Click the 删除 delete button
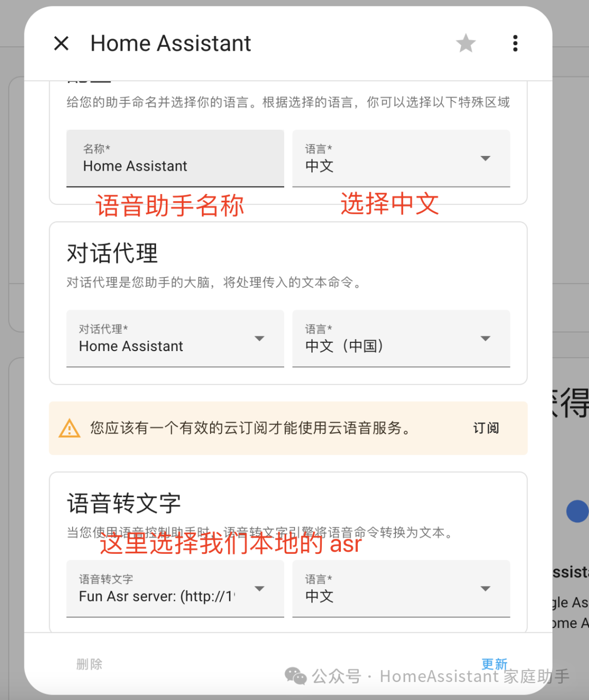 89,664
